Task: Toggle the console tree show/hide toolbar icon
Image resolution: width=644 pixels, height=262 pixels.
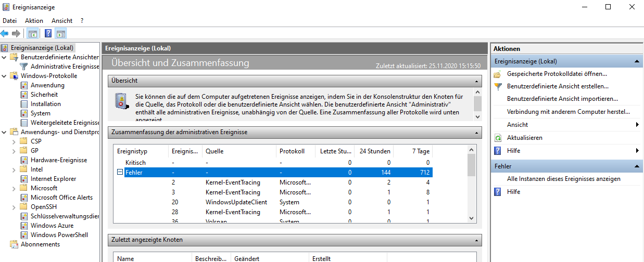Action: pos(33,34)
